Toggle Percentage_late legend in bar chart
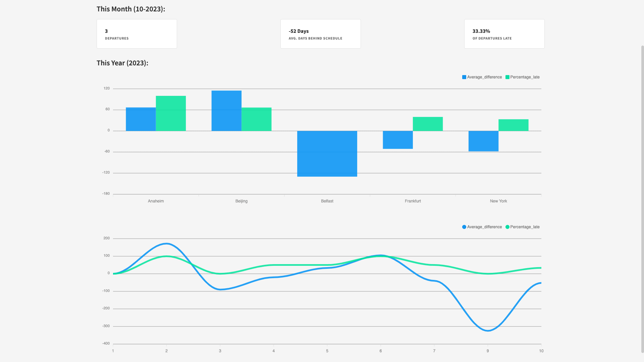Image resolution: width=644 pixels, height=362 pixels. [523, 77]
